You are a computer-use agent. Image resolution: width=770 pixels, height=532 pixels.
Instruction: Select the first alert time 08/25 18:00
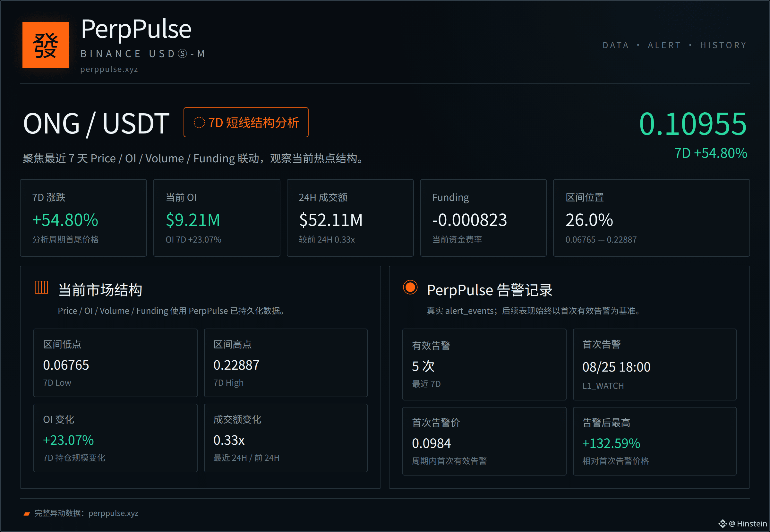tap(616, 367)
